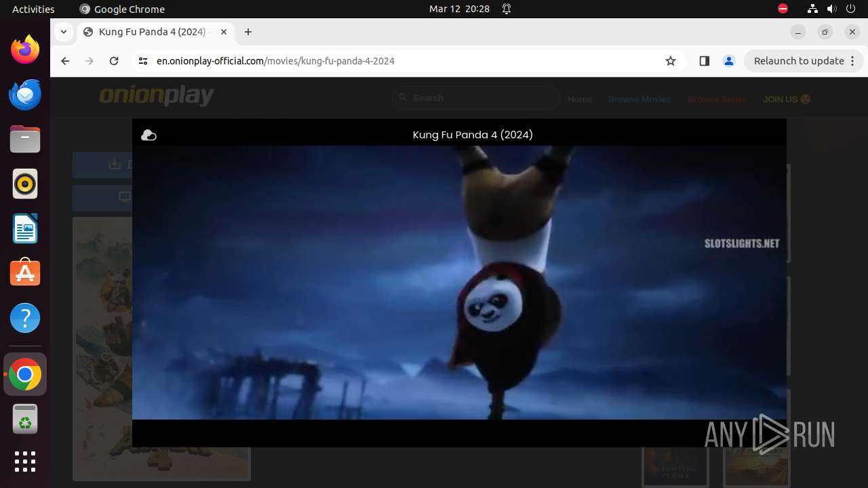
Task: Reload the current page
Action: pyautogui.click(x=114, y=61)
